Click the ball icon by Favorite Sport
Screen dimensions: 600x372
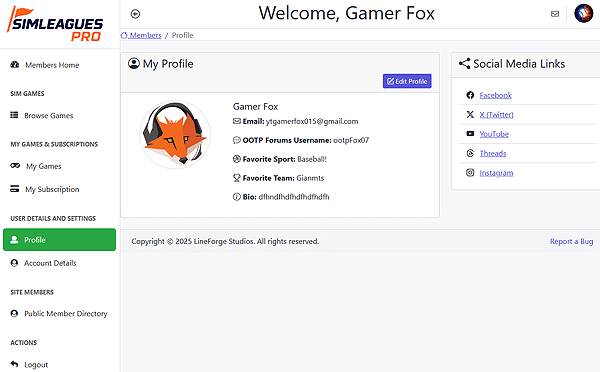(237, 159)
